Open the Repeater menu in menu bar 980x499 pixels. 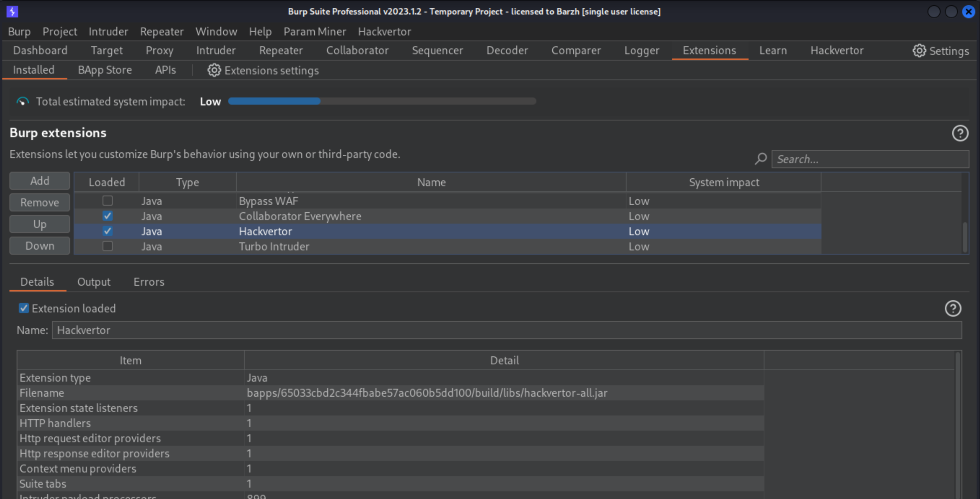click(x=162, y=31)
